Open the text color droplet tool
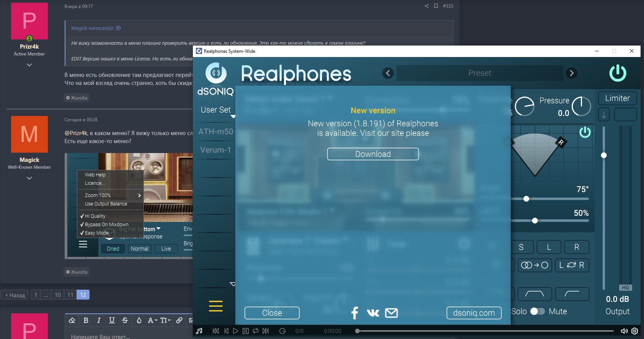This screenshot has height=339, width=644. click(x=139, y=320)
